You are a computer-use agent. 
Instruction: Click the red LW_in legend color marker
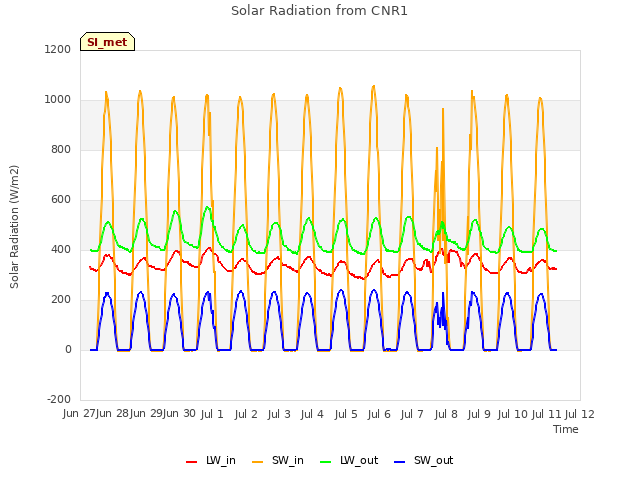(x=191, y=462)
